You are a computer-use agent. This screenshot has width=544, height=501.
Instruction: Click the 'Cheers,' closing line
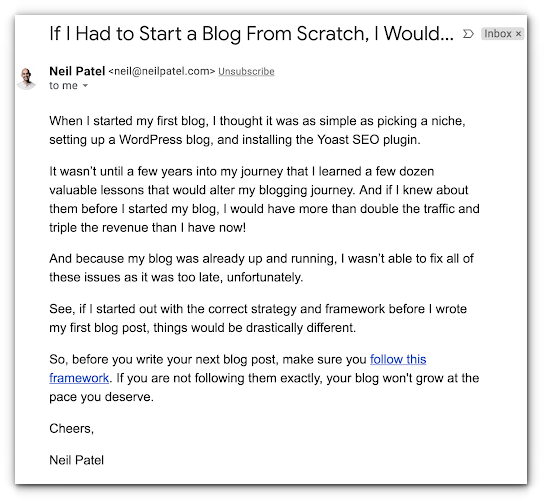pyautogui.click(x=71, y=428)
